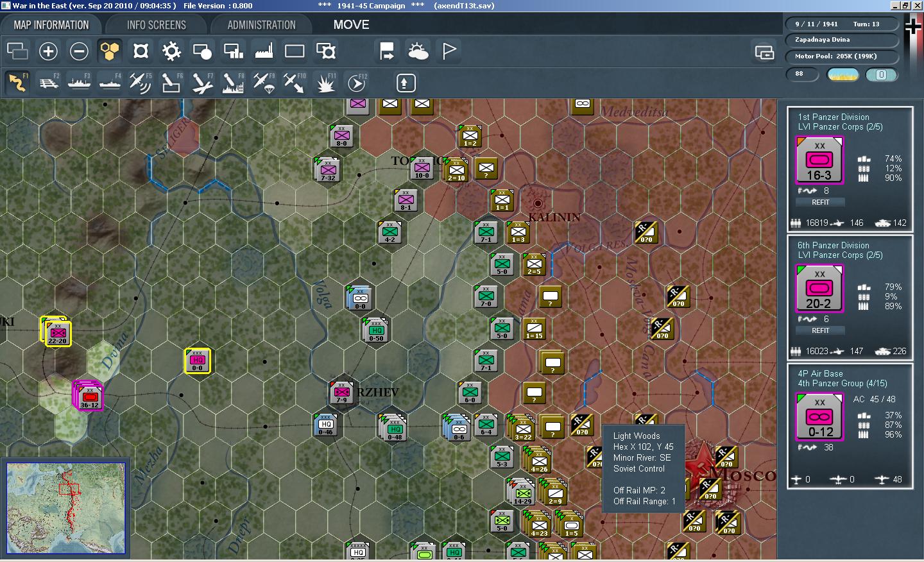Toggle the empty rectangle overlay icon
This screenshot has height=562, width=924.
point(295,51)
